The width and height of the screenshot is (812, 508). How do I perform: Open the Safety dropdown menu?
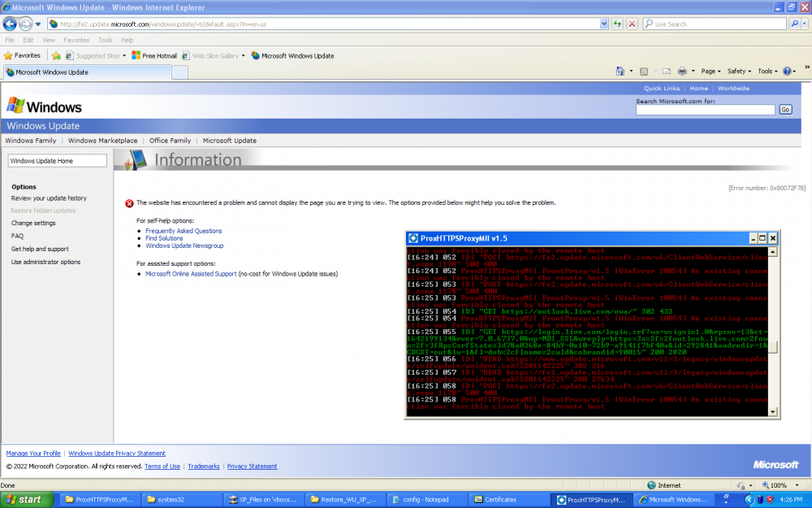[x=737, y=72]
